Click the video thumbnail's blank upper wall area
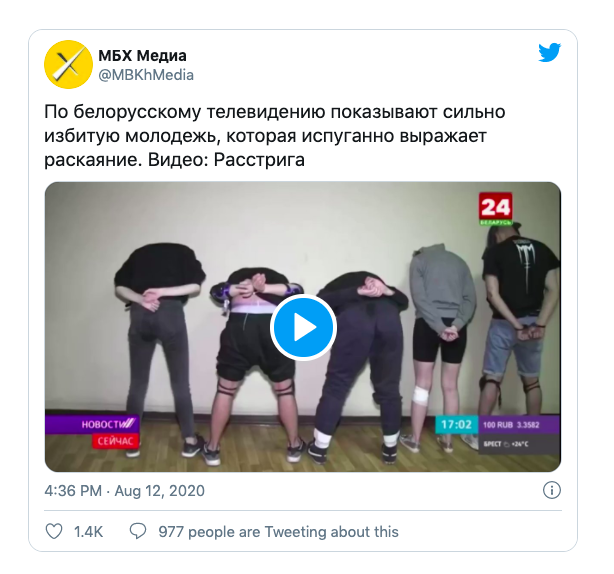Image resolution: width=614 pixels, height=574 pixels. tap(274, 219)
